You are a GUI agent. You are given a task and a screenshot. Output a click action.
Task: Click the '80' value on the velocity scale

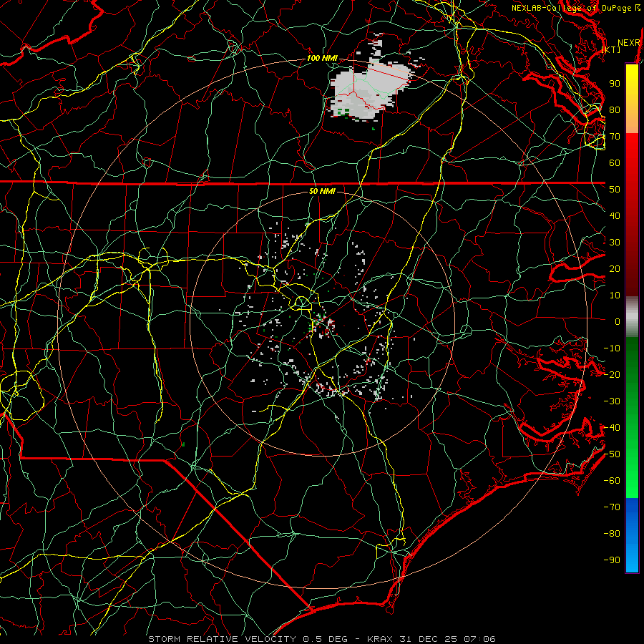pos(615,110)
